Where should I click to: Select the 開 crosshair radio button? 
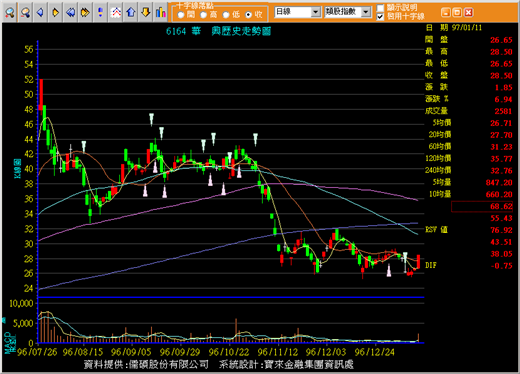click(x=181, y=15)
